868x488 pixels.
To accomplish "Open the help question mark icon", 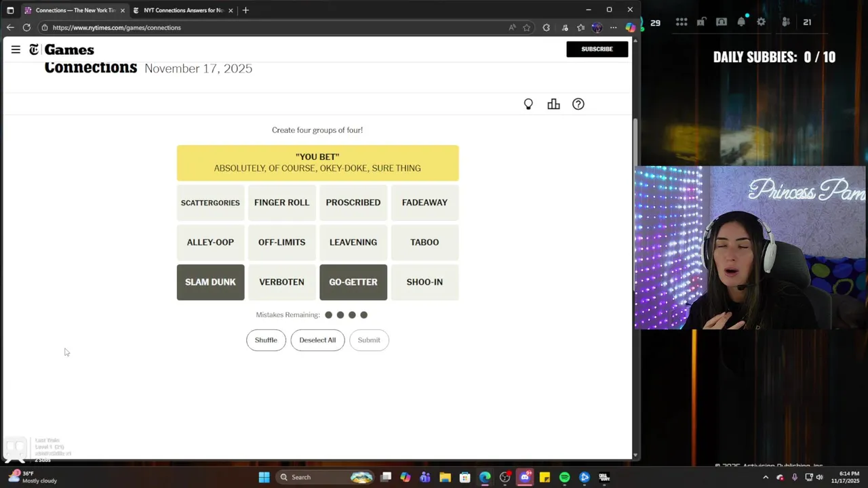I will coord(578,104).
